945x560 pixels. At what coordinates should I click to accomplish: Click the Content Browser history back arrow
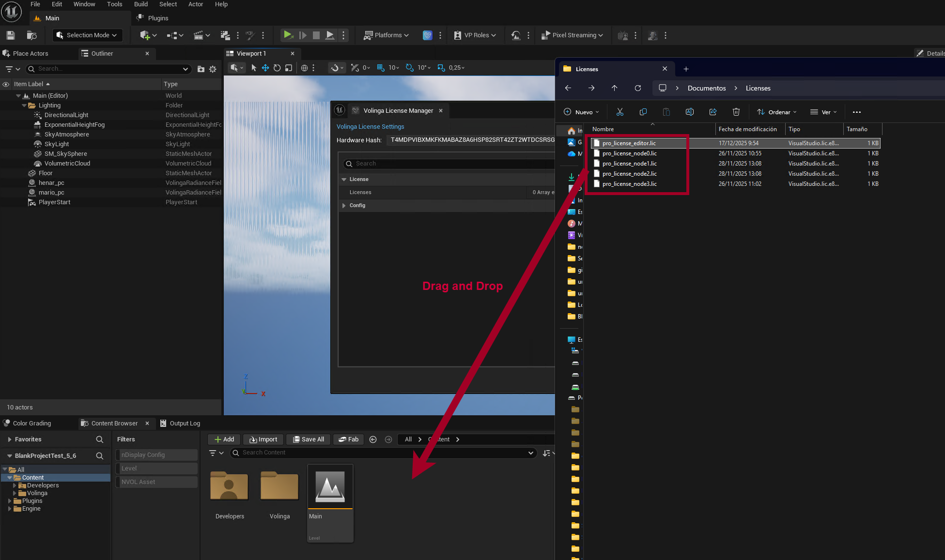tap(373, 439)
